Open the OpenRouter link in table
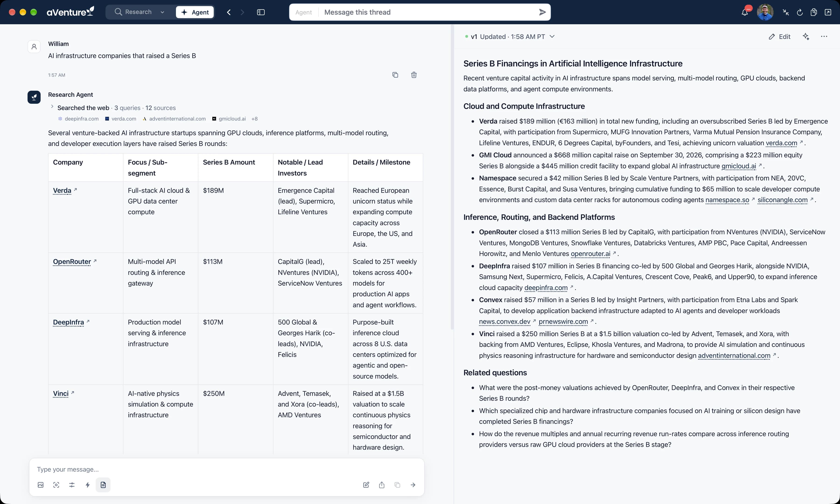This screenshot has width=840, height=504. click(x=72, y=262)
